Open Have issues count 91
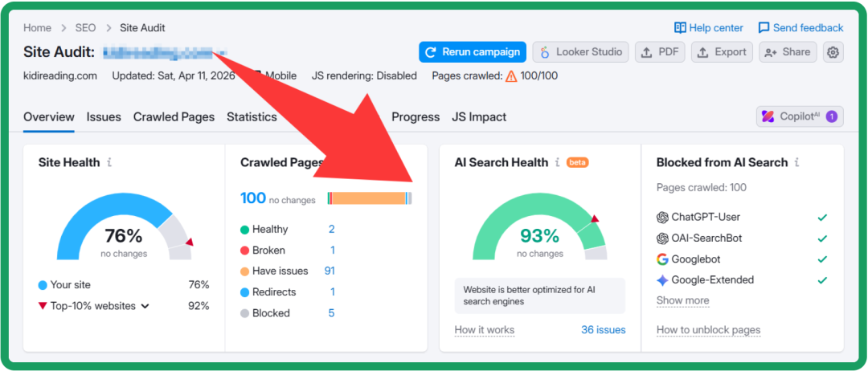This screenshot has height=371, width=868. 330,271
